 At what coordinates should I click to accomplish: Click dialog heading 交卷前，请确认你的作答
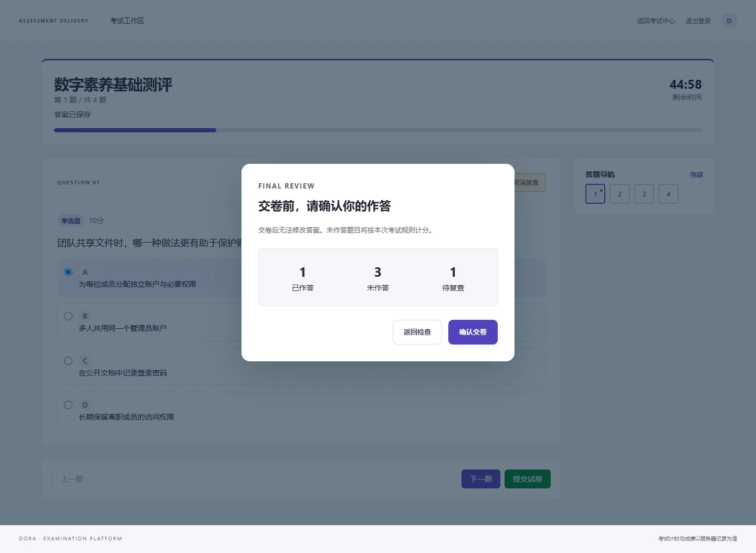point(324,206)
